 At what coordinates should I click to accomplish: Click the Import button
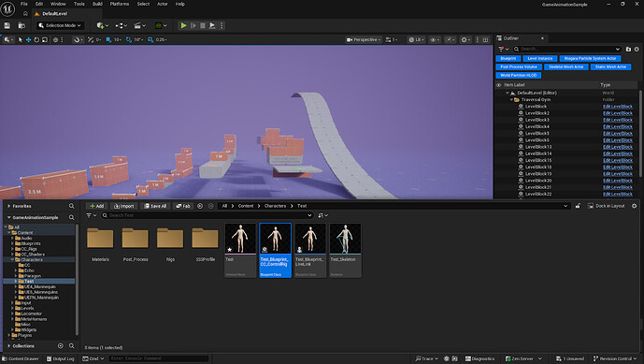[x=124, y=206]
